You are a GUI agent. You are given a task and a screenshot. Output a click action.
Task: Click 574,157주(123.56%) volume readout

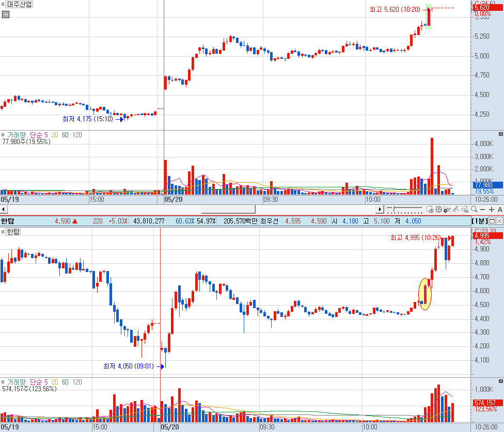pos(29,389)
